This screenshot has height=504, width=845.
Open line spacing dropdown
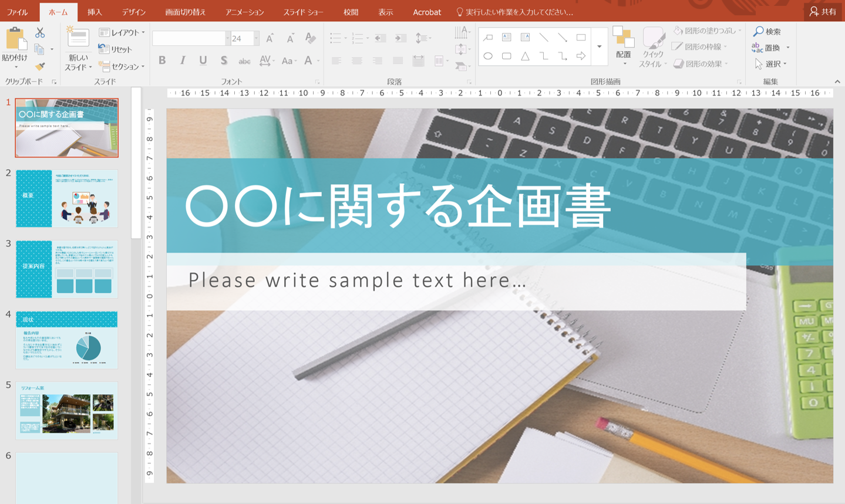click(423, 39)
